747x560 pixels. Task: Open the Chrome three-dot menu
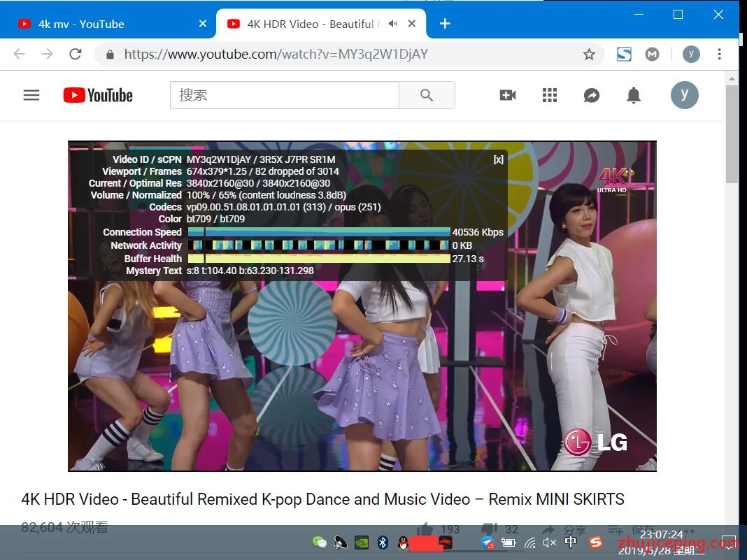[719, 54]
